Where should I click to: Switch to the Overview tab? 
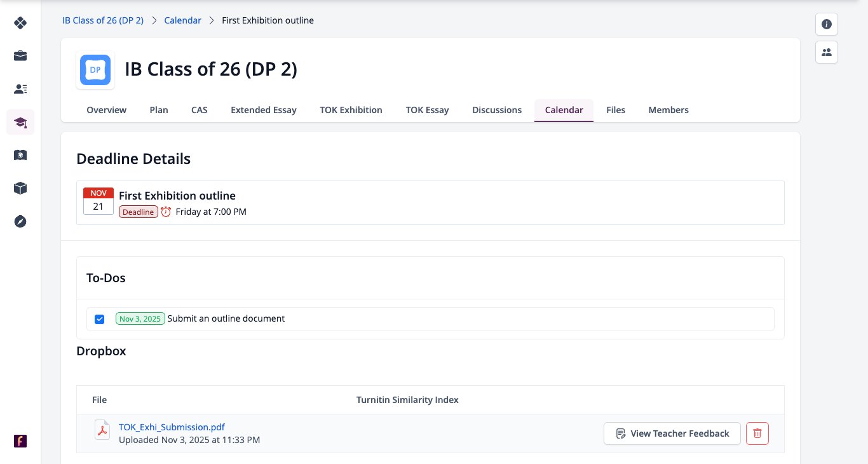[107, 110]
